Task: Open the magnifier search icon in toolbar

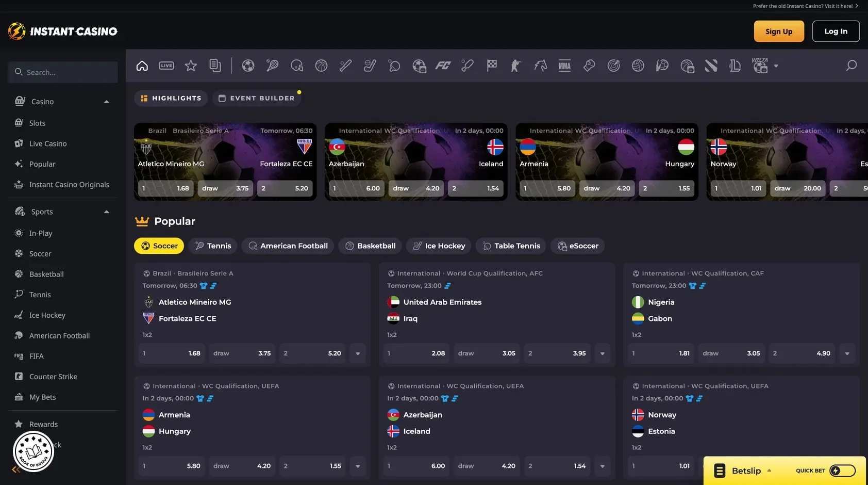Action: [x=852, y=66]
